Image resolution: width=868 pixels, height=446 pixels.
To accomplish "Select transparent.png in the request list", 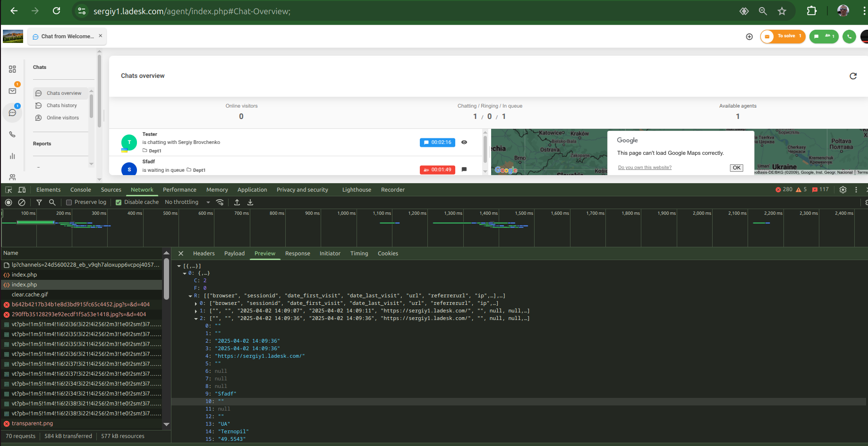I will [x=32, y=423].
